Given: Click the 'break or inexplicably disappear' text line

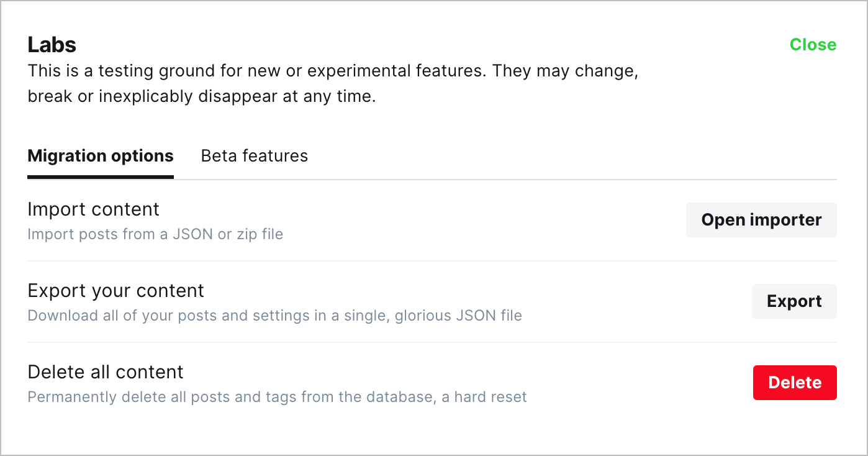Looking at the screenshot, I should [x=202, y=97].
